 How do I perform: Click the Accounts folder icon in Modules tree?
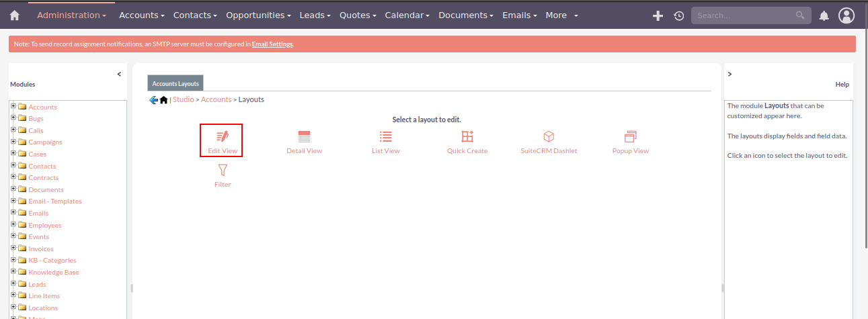[22, 107]
